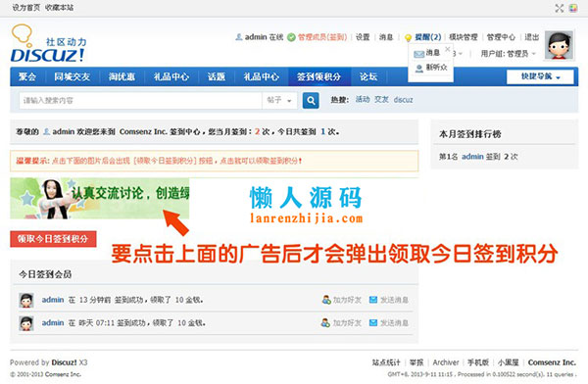Viewport: 588px width, 384px height.
Task: Click the colorful style switch icon at top right
Action: pos(573,8)
